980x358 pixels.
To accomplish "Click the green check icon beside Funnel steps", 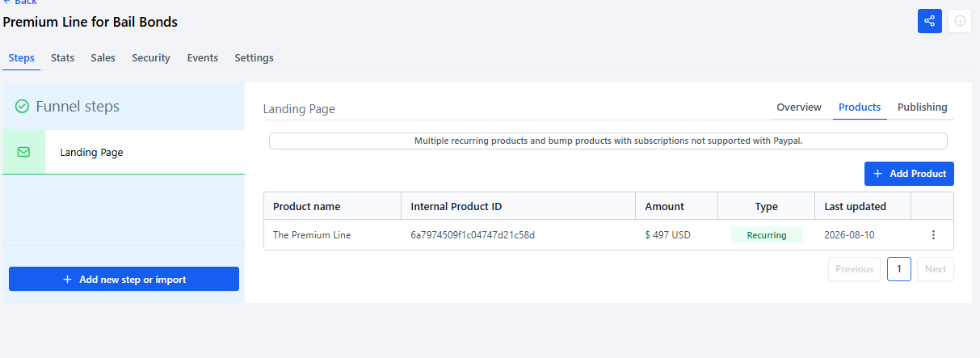I will (23, 107).
